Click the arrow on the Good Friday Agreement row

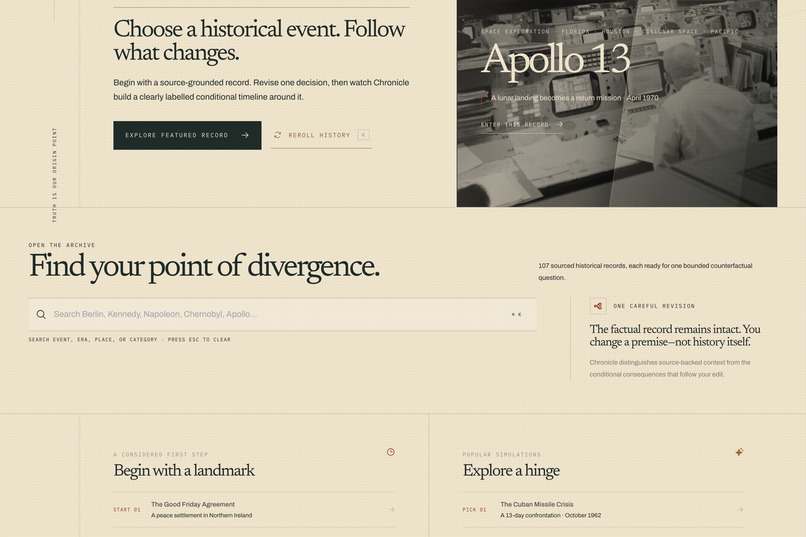(x=391, y=510)
